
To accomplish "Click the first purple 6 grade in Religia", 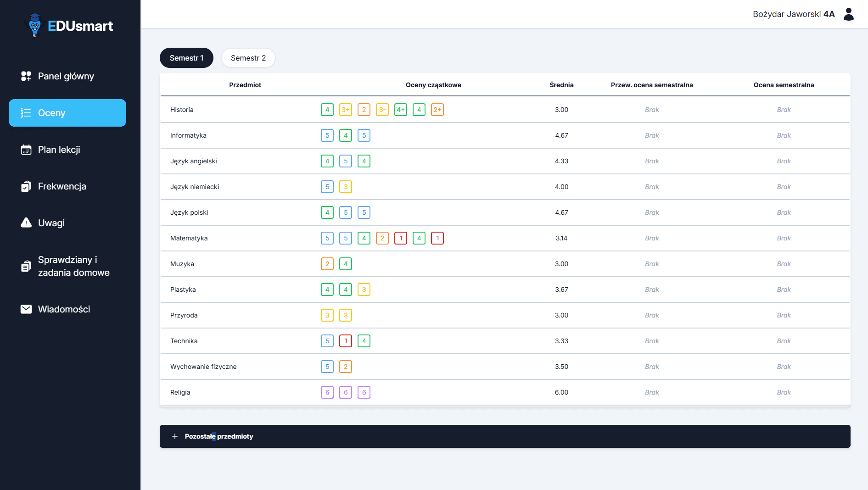I will coord(327,392).
